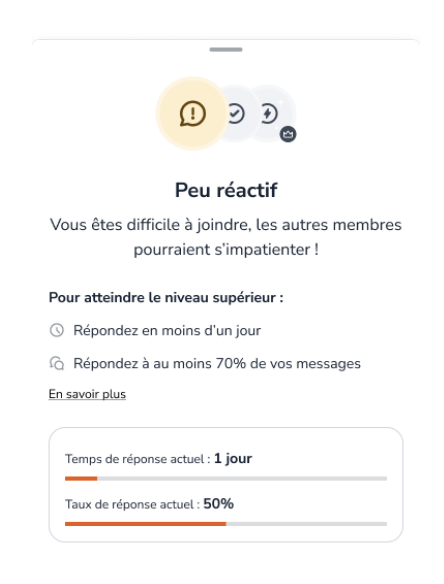Click the chat bubbles icon beside 70% tip

(x=57, y=363)
